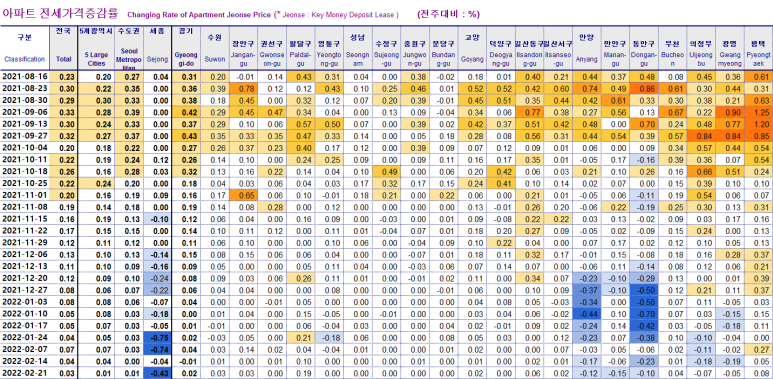Select the 'Suwon' column header
This screenshot has width=773, height=379.
point(214,48)
